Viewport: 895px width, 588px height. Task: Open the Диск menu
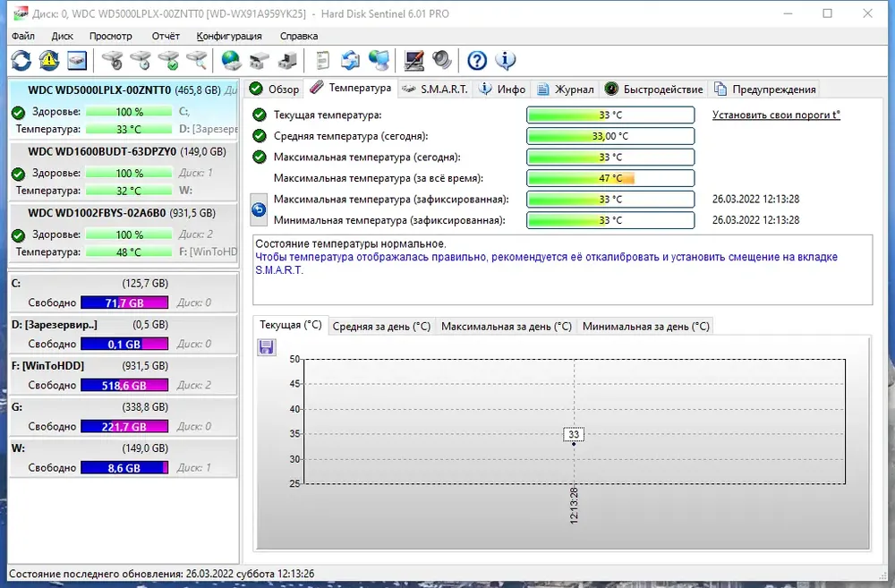63,36
